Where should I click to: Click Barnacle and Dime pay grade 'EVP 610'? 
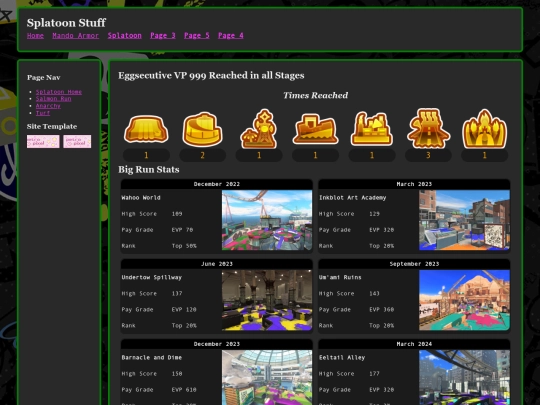coord(184,390)
